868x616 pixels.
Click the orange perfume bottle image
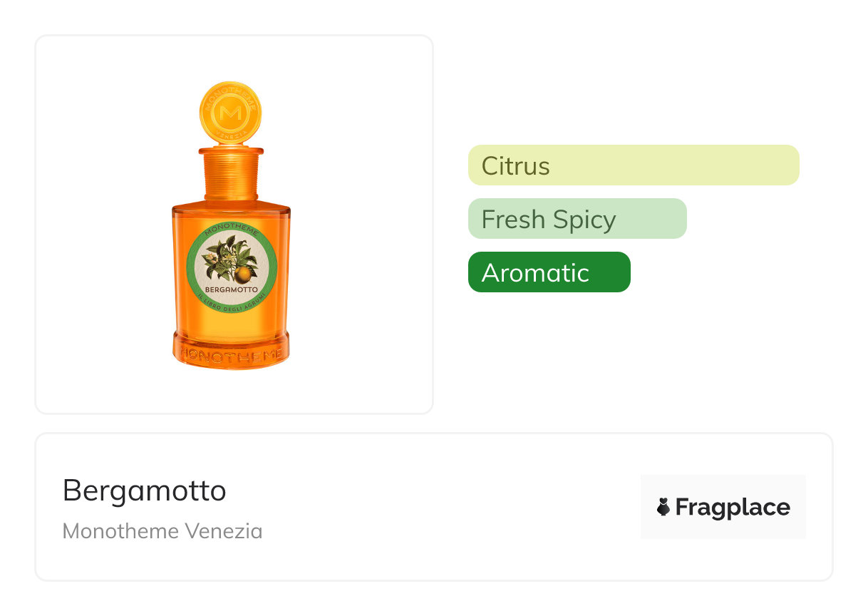[x=231, y=225]
